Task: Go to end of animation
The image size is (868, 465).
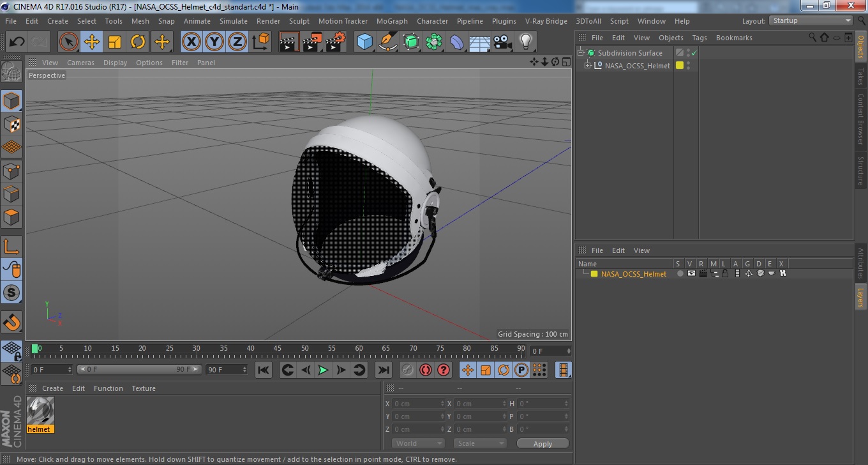Action: [x=383, y=370]
